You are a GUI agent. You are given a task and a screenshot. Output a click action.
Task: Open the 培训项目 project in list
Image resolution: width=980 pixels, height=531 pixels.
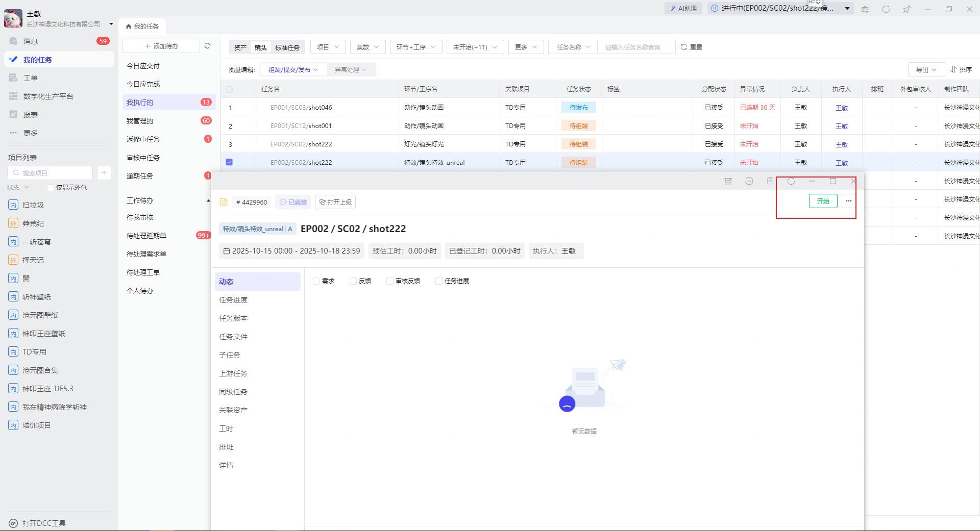(36, 425)
